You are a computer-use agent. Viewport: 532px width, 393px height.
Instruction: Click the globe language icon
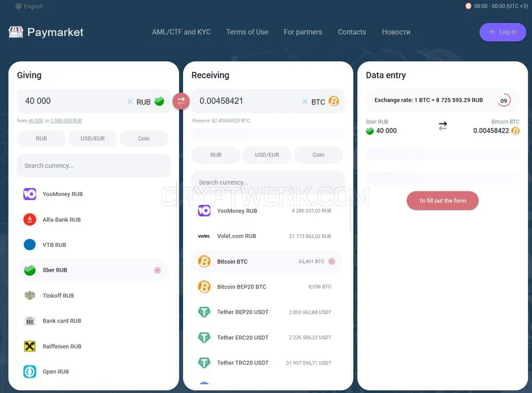[x=18, y=6]
